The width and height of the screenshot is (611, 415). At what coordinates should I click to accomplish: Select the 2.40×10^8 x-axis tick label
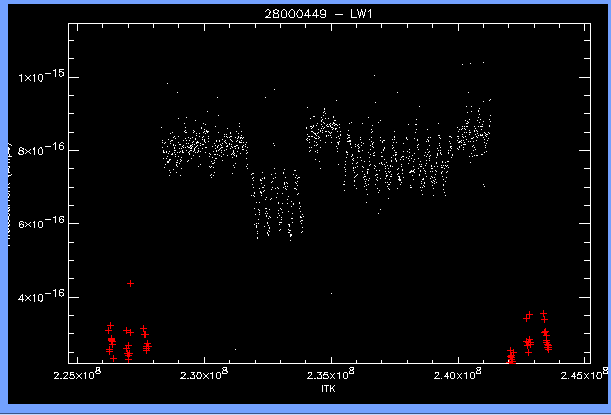pos(458,376)
